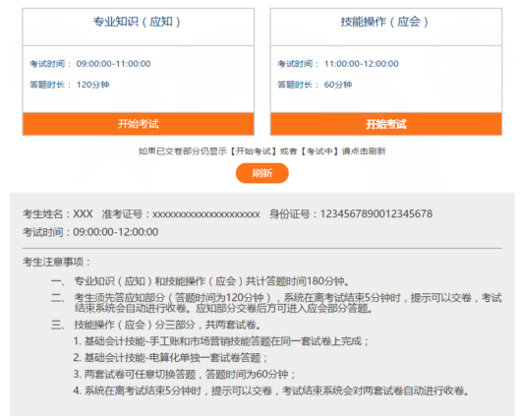Click notice item 三 about 两套试卷
The width and height of the screenshot is (521, 420).
tap(156, 325)
